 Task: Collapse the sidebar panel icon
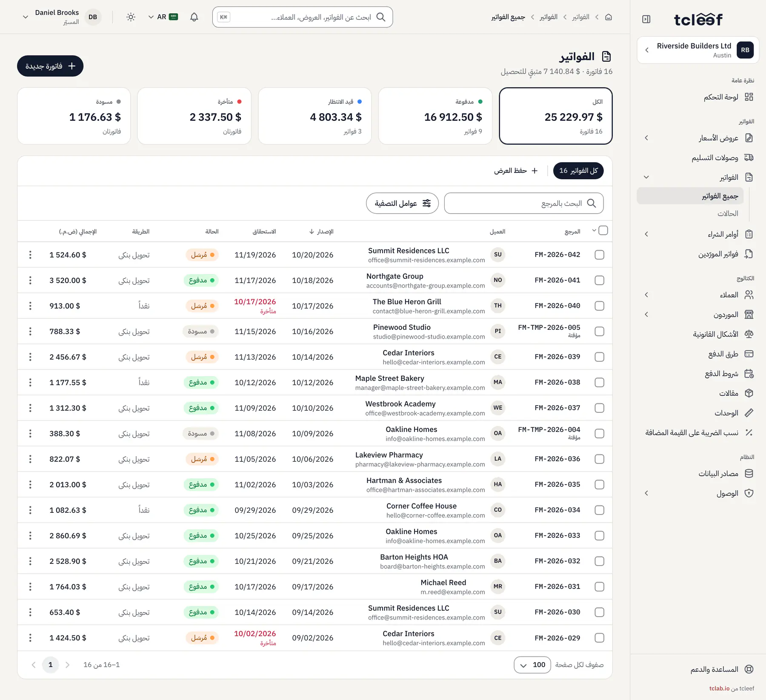tap(646, 19)
